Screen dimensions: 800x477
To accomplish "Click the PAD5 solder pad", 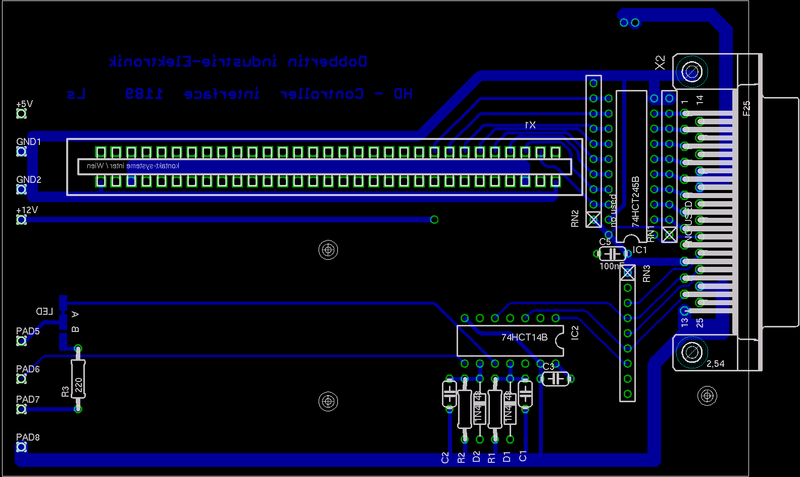I will 20,342.
